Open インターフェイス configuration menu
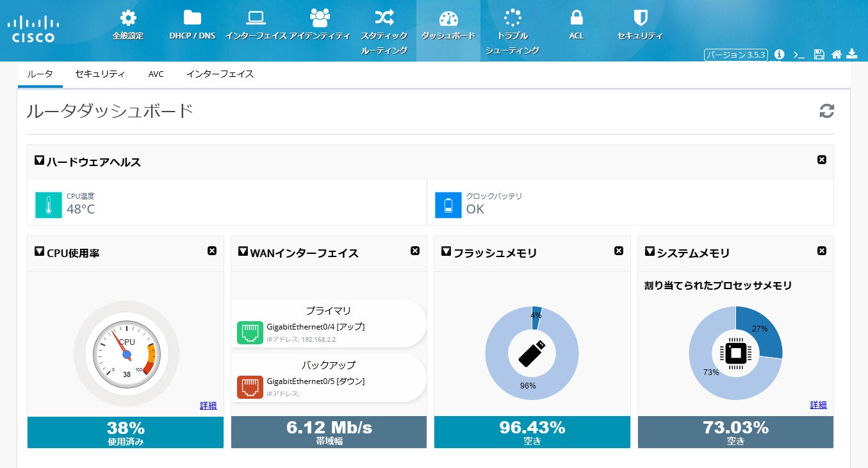 (x=256, y=25)
